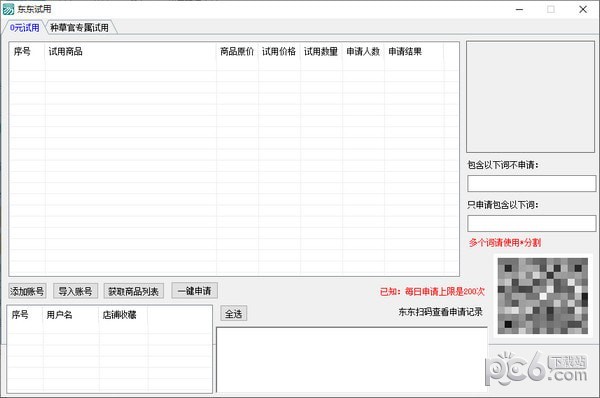Open the 种草官专属试用 tab
Viewport: 600px width, 398px height.
[x=79, y=28]
